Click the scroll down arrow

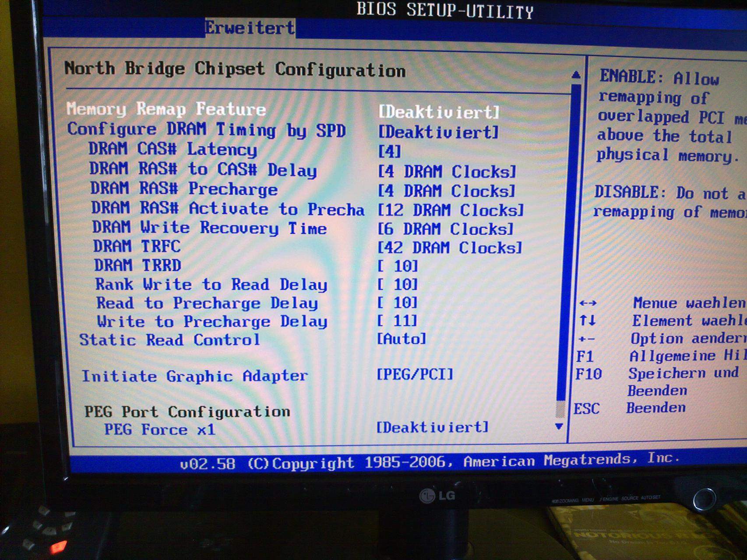[559, 427]
